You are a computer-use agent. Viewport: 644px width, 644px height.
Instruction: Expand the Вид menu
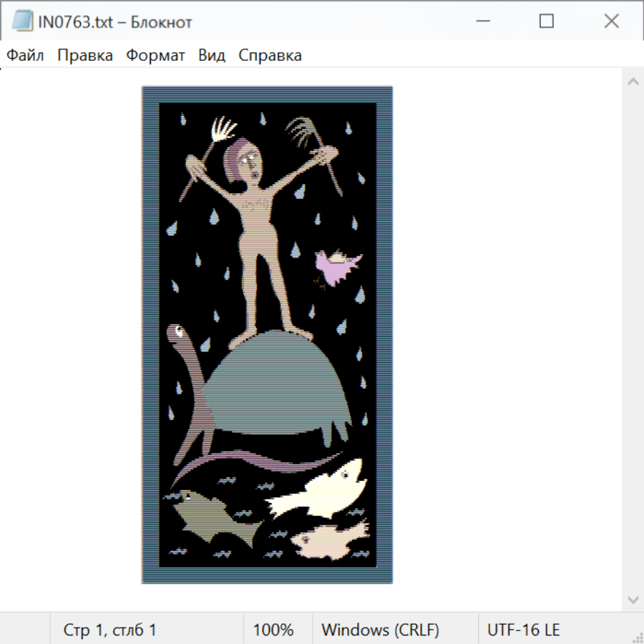point(212,56)
